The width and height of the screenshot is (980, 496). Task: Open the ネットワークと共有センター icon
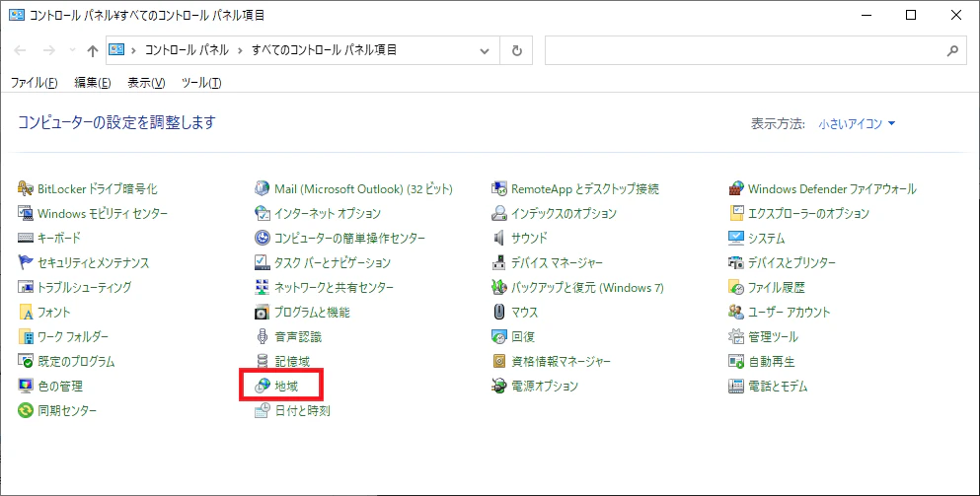[263, 287]
